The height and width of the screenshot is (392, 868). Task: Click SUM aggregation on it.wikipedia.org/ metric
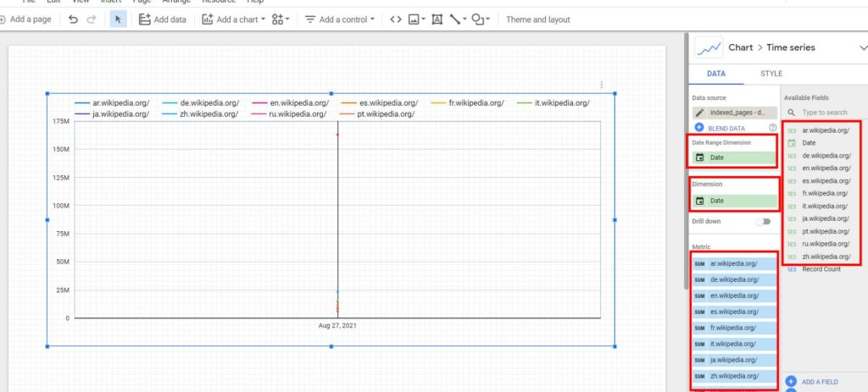699,344
